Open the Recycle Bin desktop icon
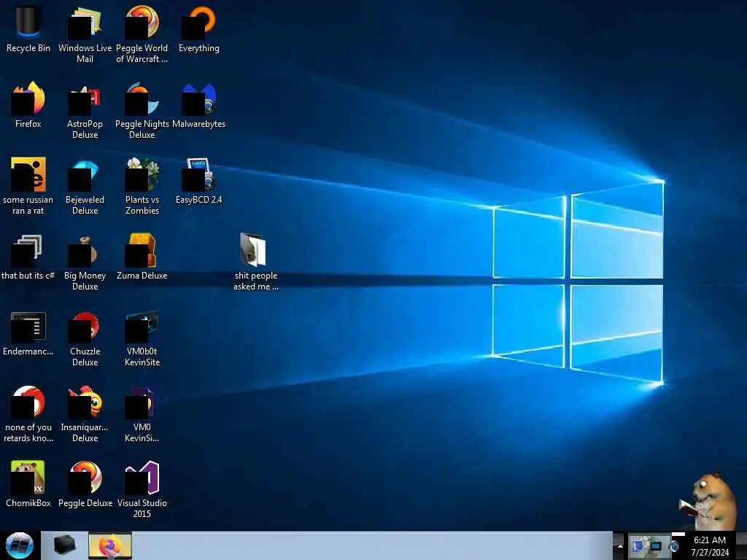Viewport: 747px width, 560px height. point(28,28)
